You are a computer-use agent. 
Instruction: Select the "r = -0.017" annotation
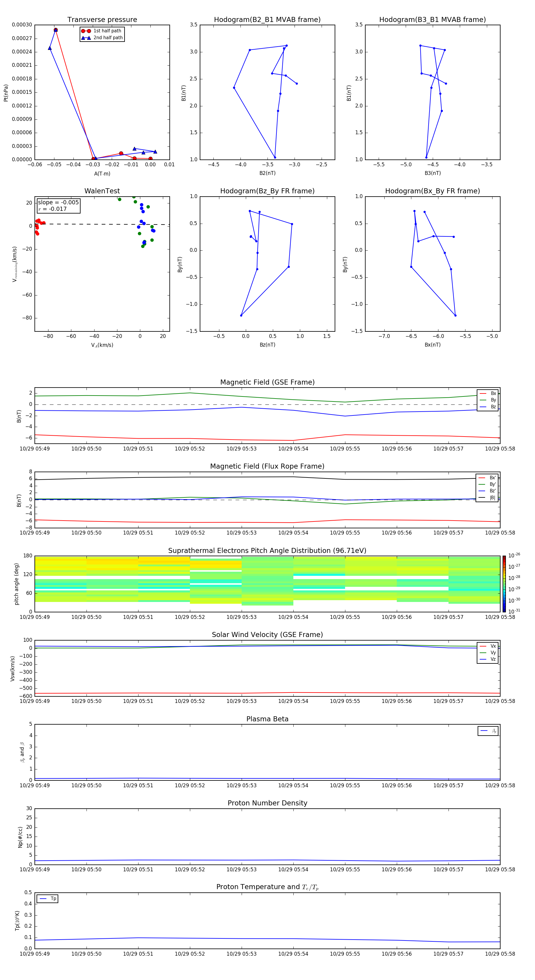point(53,209)
